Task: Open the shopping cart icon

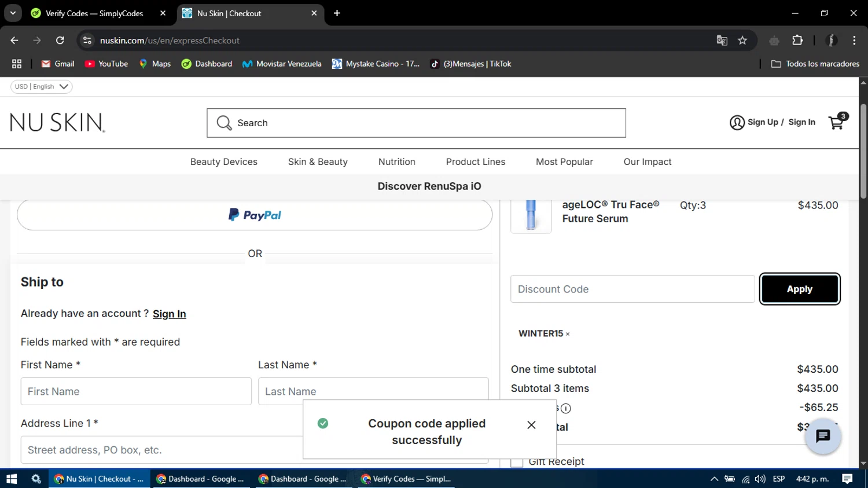Action: pos(837,122)
